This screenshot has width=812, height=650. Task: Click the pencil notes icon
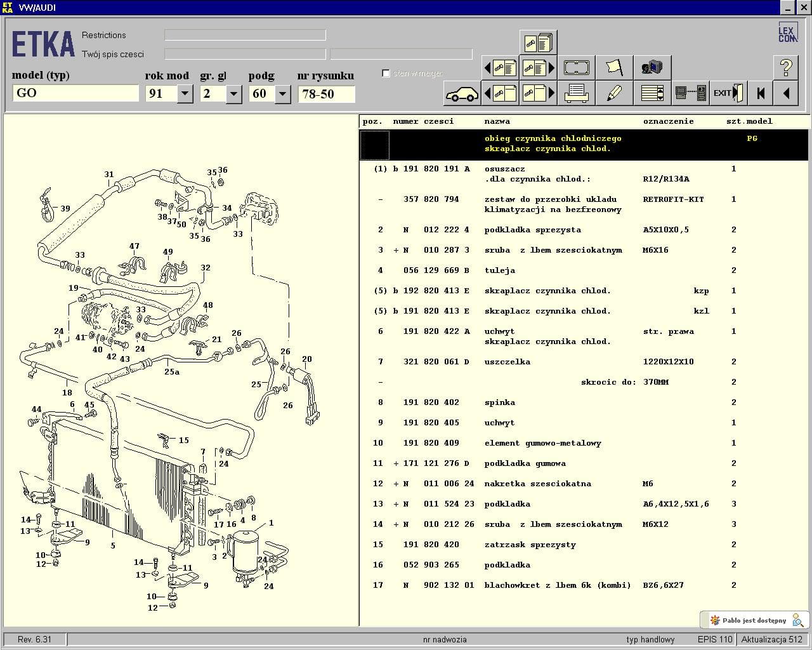tap(614, 93)
